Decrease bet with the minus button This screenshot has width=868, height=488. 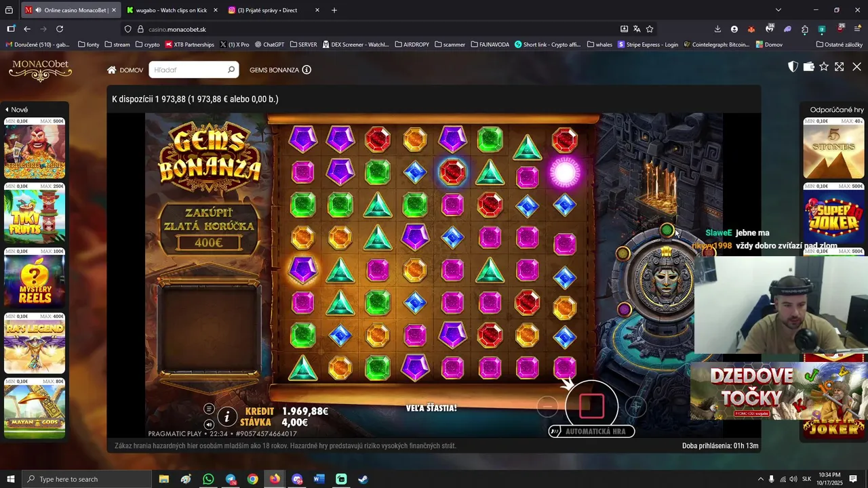point(547,406)
